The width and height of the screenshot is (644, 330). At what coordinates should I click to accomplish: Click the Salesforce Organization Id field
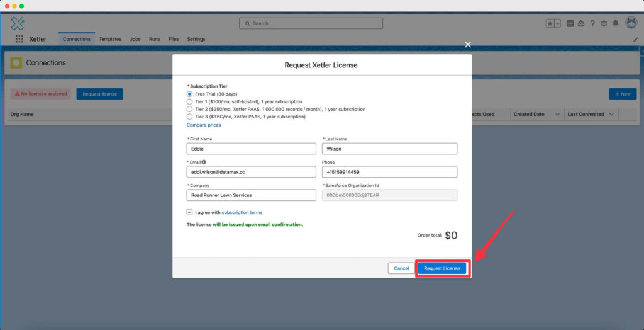coord(389,195)
